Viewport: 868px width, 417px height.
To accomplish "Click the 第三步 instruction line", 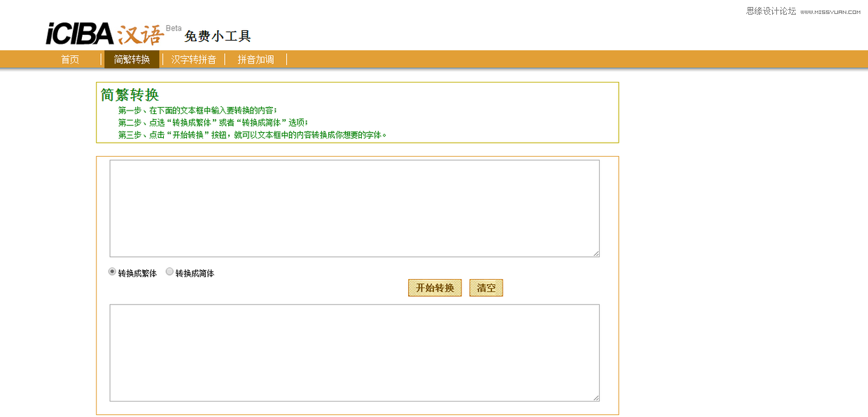I will point(253,134).
